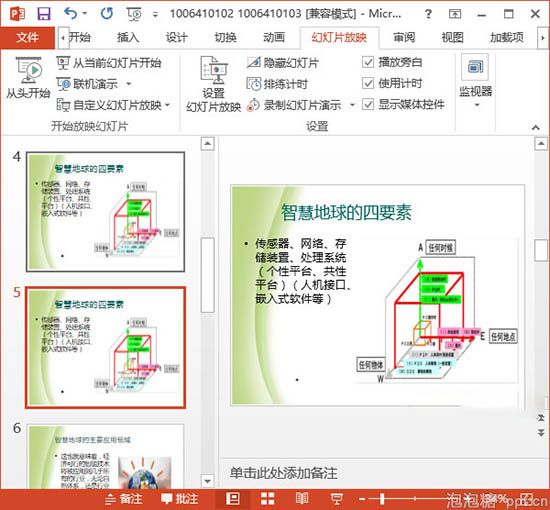Click the 联机演示 present online button

pyautogui.click(x=87, y=84)
